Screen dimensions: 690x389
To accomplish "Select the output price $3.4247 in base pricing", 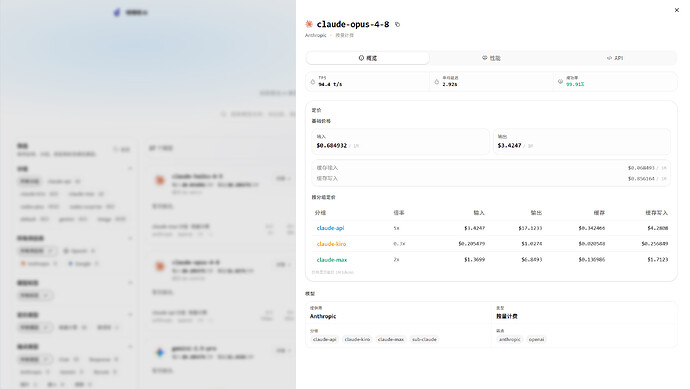I will click(510, 146).
